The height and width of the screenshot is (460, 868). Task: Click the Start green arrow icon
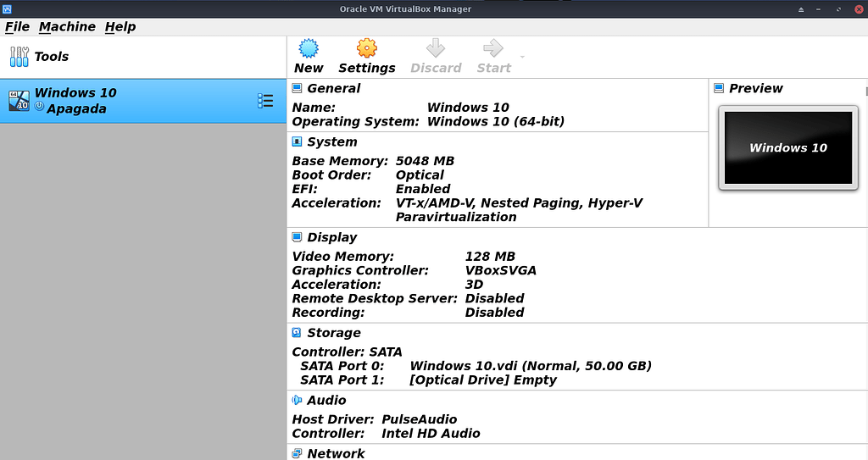(x=493, y=48)
